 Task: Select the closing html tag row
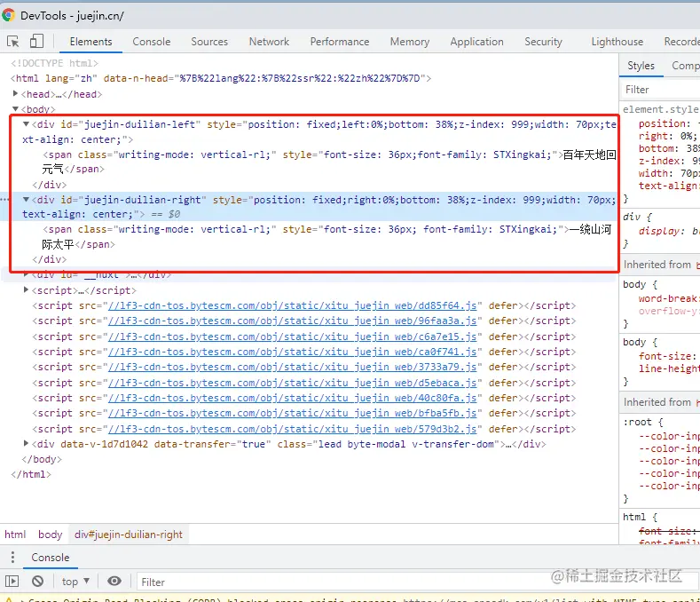pyautogui.click(x=31, y=474)
